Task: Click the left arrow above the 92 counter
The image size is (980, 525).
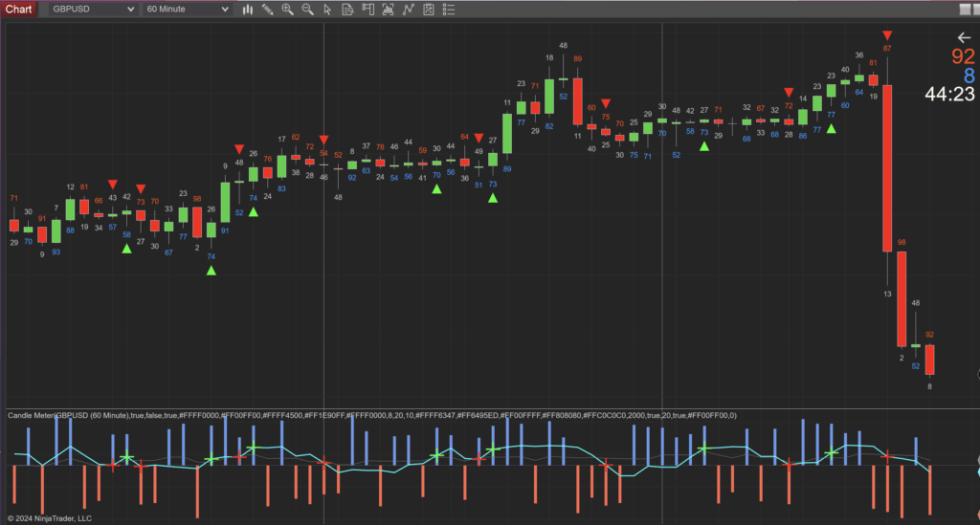Action: coord(964,38)
